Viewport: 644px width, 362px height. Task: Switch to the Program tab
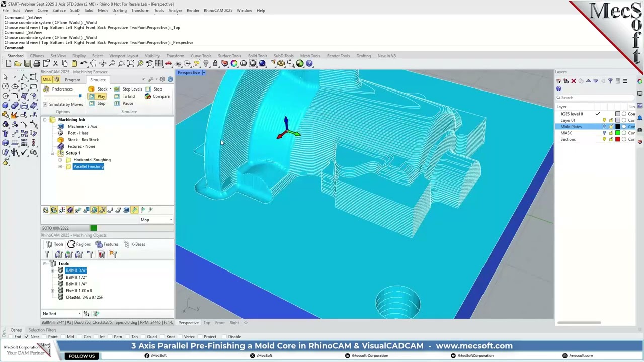(x=72, y=80)
